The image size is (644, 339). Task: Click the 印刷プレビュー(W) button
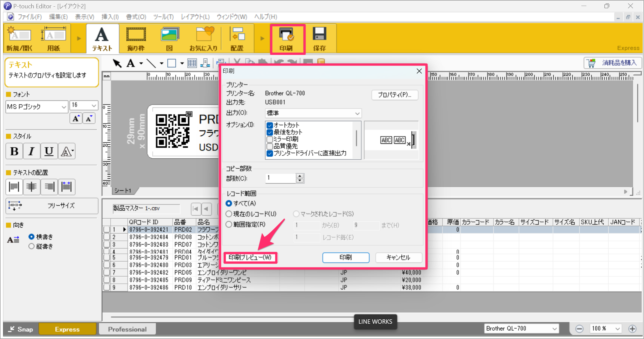pos(250,257)
